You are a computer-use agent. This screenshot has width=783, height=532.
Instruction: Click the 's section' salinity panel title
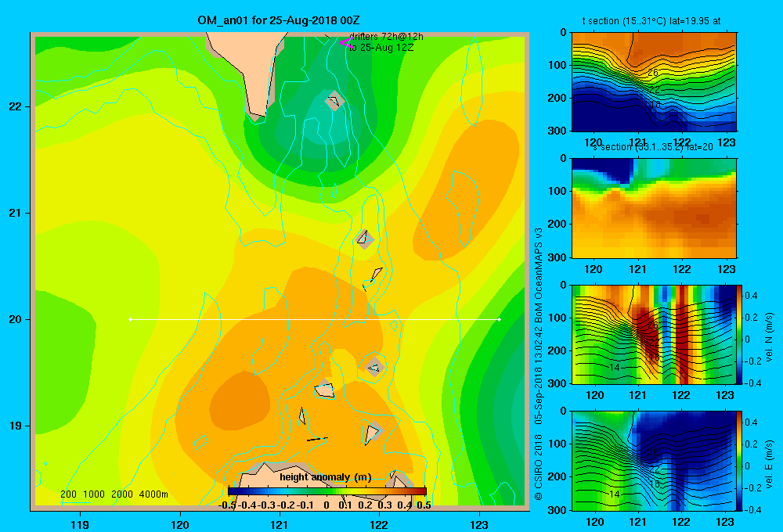pyautogui.click(x=652, y=147)
